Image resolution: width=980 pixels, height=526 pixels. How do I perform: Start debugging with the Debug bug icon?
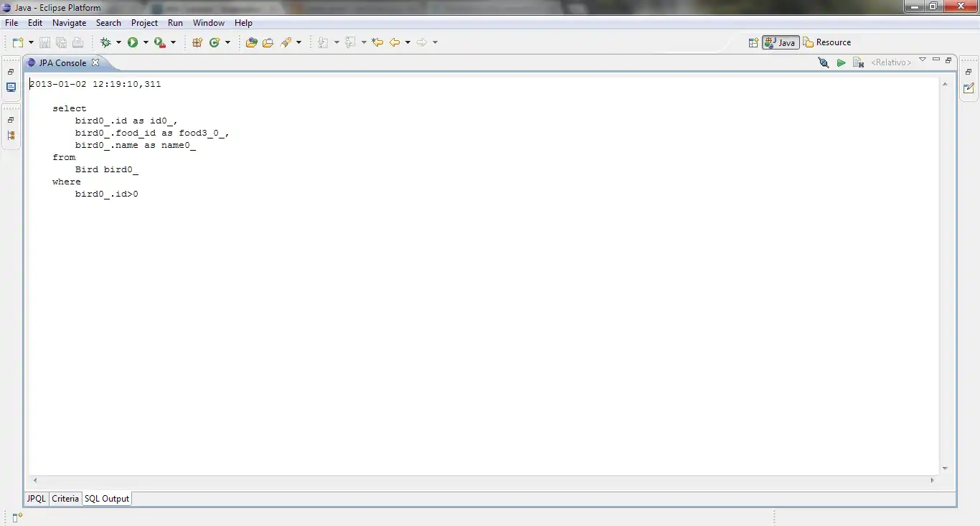click(105, 42)
